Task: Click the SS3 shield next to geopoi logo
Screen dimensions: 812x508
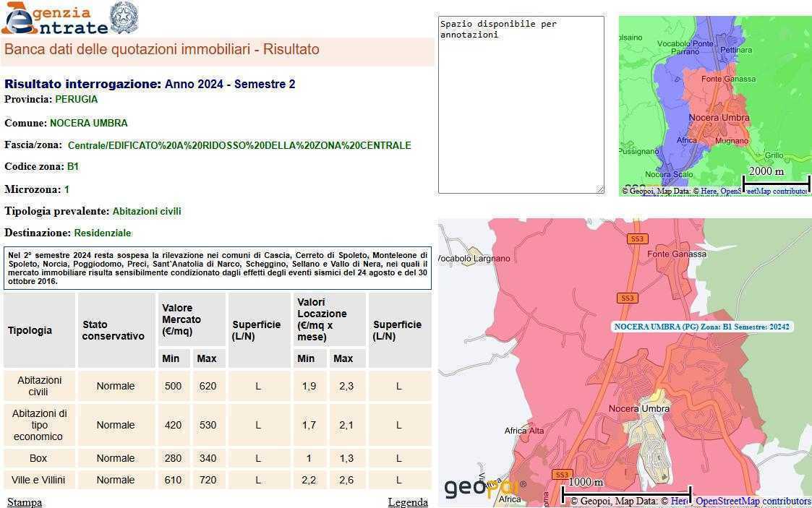Action: 561,475
